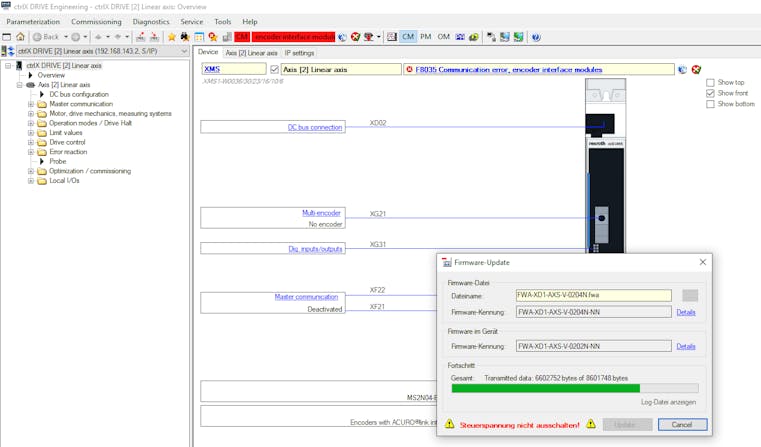This screenshot has width=761, height=447.
Task: Open the Dig. inputs/outputs link
Action: [315, 248]
